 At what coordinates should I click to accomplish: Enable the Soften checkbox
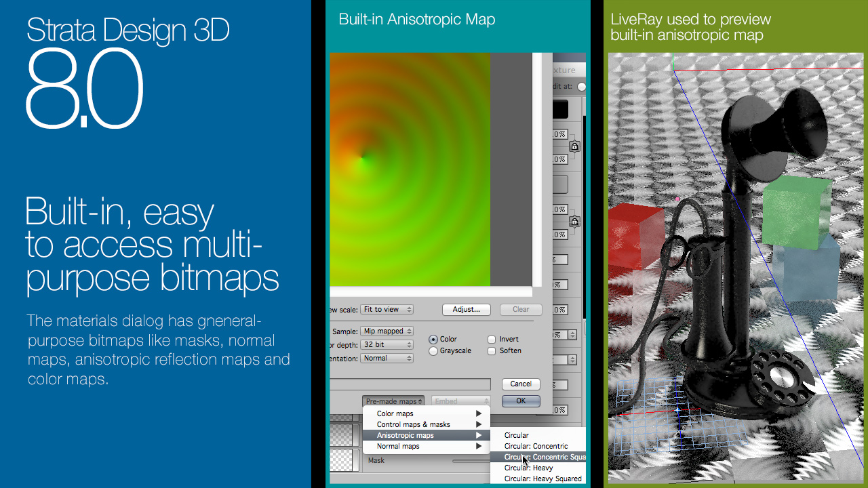[x=492, y=350]
